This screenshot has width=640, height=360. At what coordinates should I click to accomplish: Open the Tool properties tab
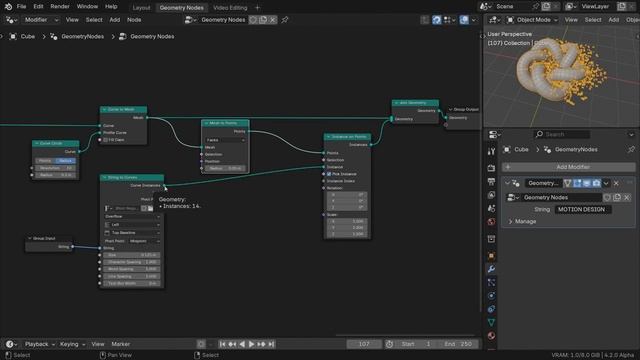click(491, 151)
